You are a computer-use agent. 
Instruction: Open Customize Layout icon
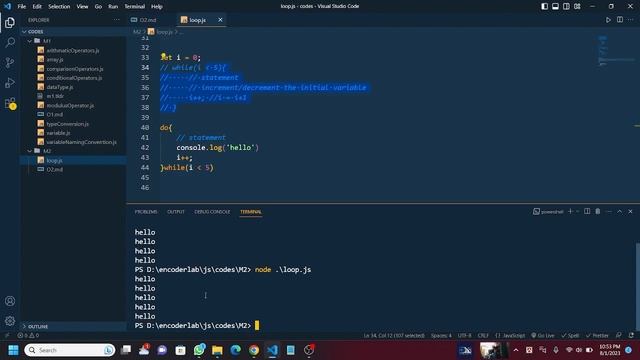click(577, 6)
